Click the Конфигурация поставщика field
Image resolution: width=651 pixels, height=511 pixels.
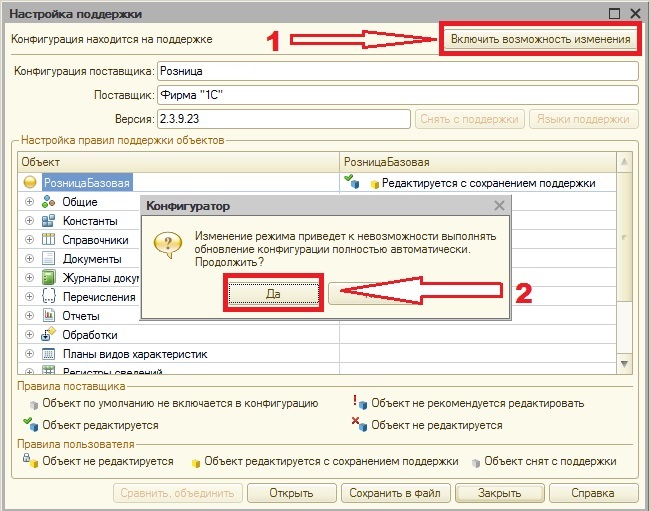[x=398, y=71]
